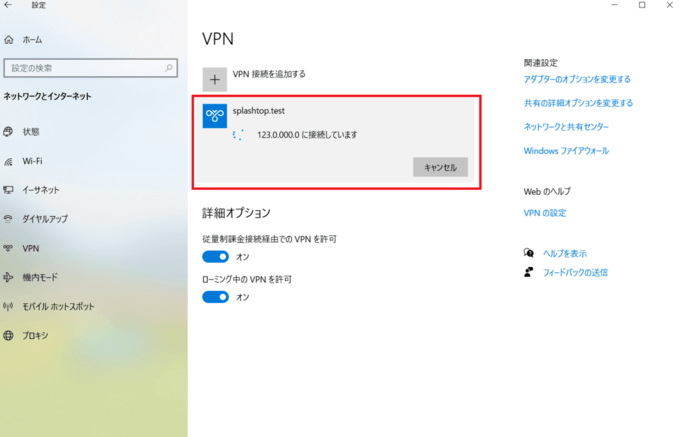Open モバイル ホットスポット settings
The image size is (680, 437).
tap(58, 307)
